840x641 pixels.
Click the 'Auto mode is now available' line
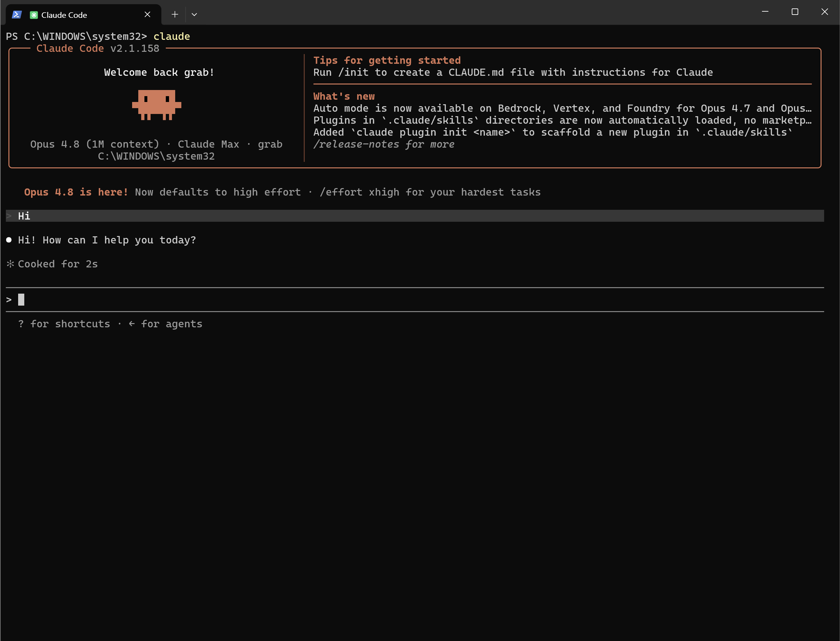pos(562,108)
